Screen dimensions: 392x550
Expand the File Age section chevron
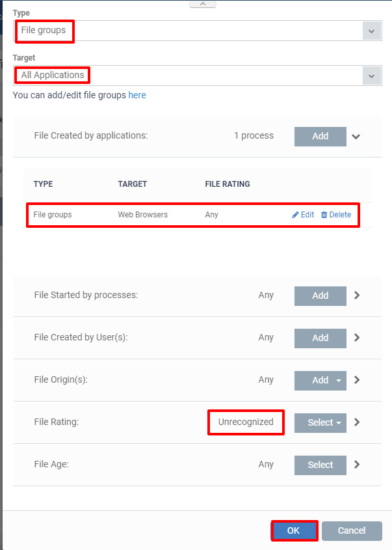click(x=357, y=465)
